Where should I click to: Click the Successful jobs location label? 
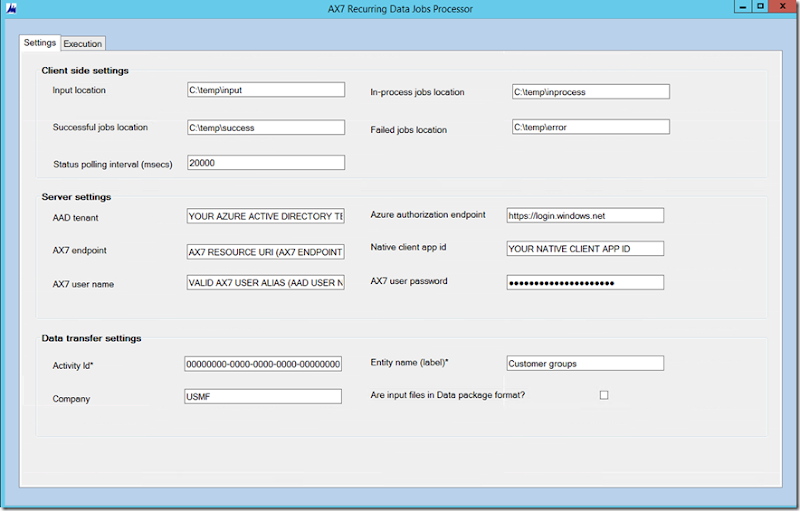click(x=100, y=127)
